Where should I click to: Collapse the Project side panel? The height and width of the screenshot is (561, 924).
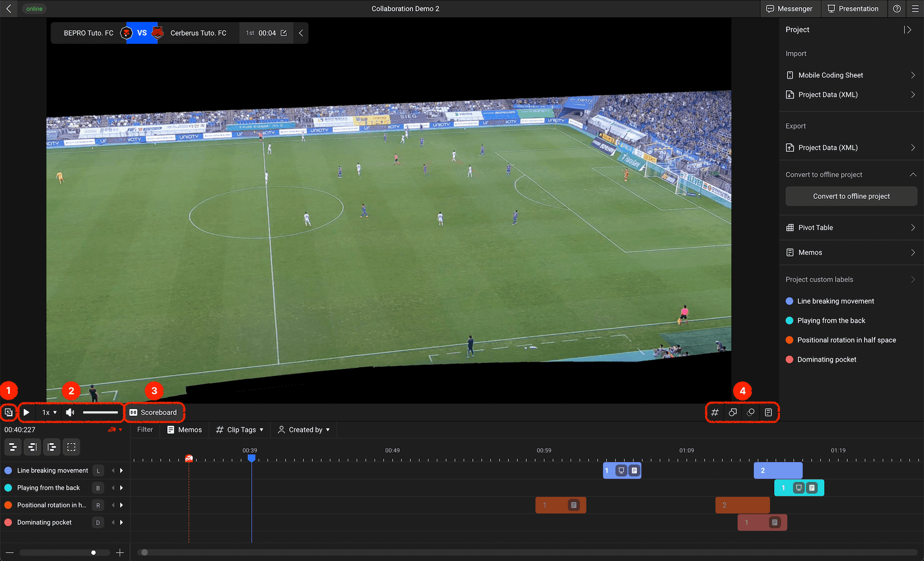tap(907, 30)
